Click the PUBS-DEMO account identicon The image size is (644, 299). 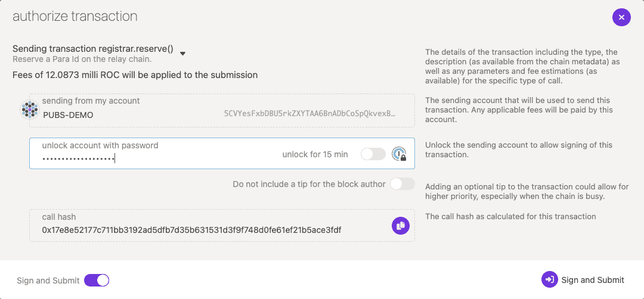tap(29, 110)
